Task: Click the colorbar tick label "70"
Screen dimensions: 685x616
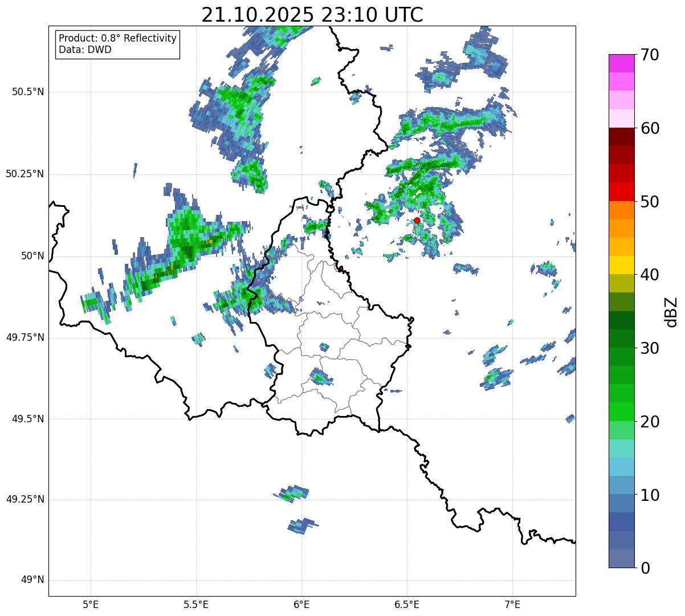Action: pyautogui.click(x=650, y=55)
